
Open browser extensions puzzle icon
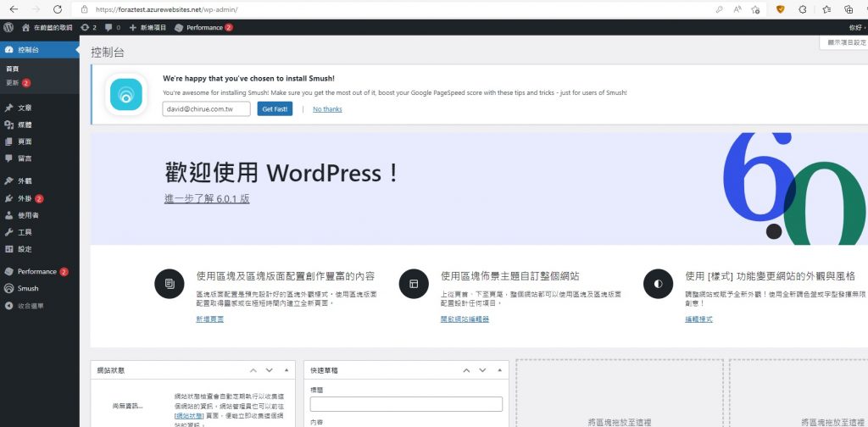[803, 9]
